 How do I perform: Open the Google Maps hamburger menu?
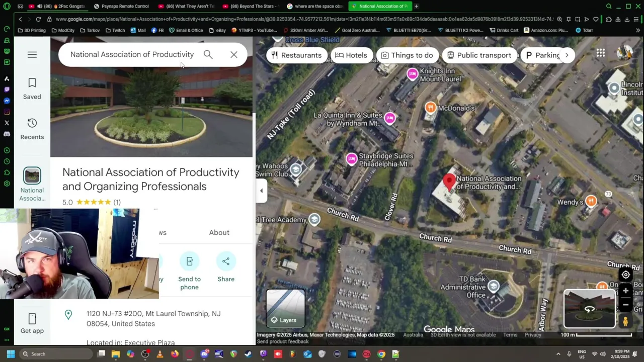[x=32, y=54]
